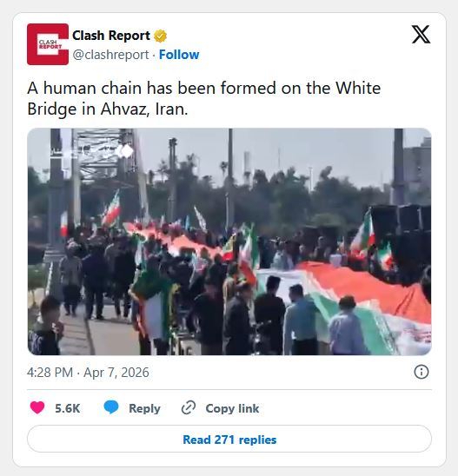The image size is (458, 476).
Task: Open the 4:28 PM Apr 7, 2026 timestamp
Action: (88, 373)
